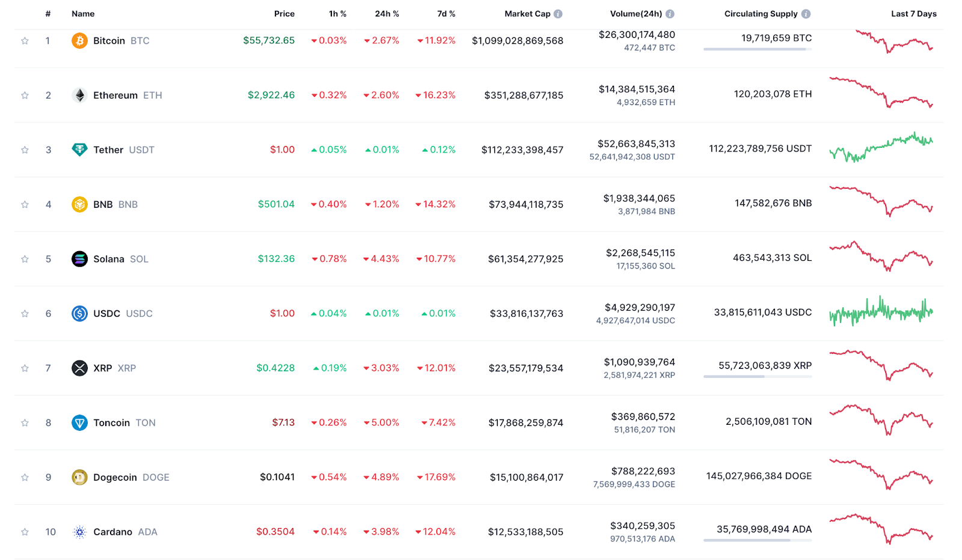The width and height of the screenshot is (962, 560).
Task: Click Bitcoin volume $26,300,174,480
Action: (637, 35)
